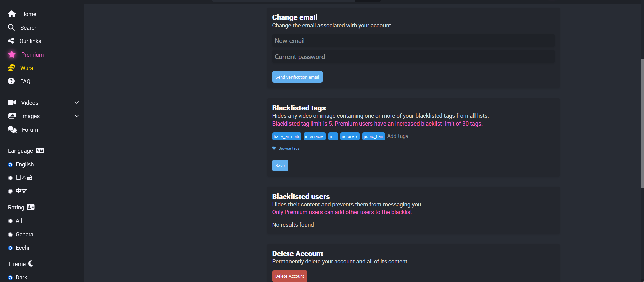
Task: Set rating filter to All
Action: [x=10, y=221]
